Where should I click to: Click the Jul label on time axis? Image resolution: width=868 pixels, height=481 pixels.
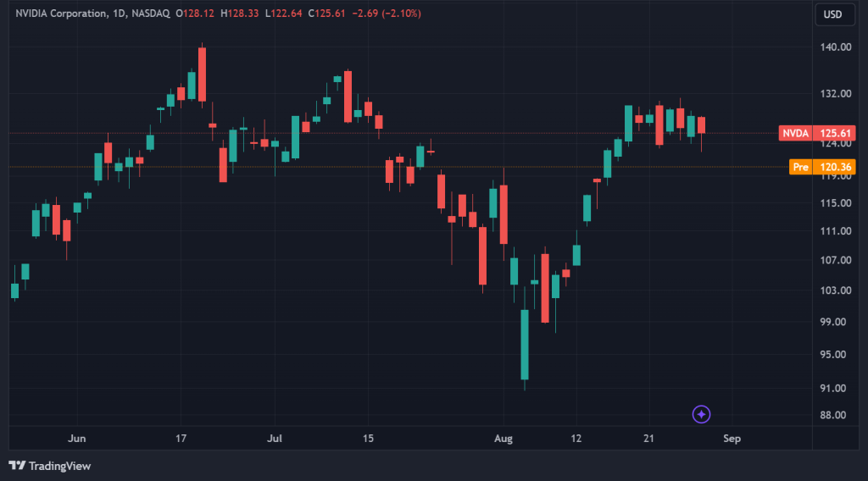[x=274, y=439]
